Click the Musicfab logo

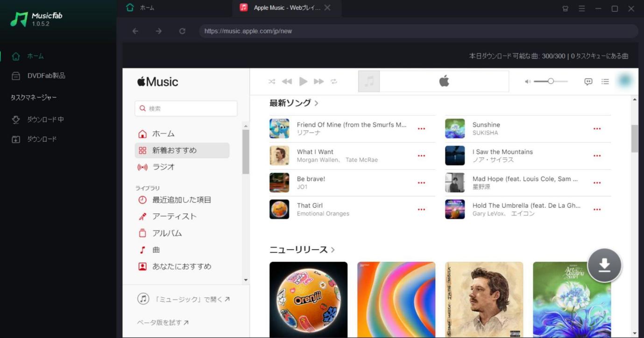tap(36, 19)
